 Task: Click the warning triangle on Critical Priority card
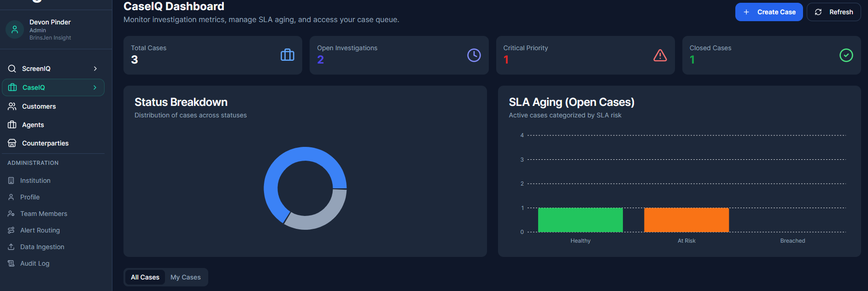pos(660,55)
